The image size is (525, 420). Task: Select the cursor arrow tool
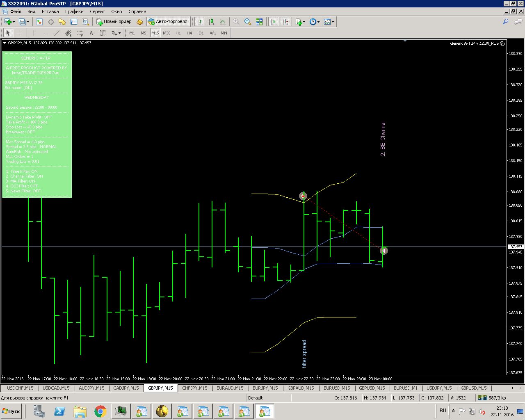click(8, 33)
